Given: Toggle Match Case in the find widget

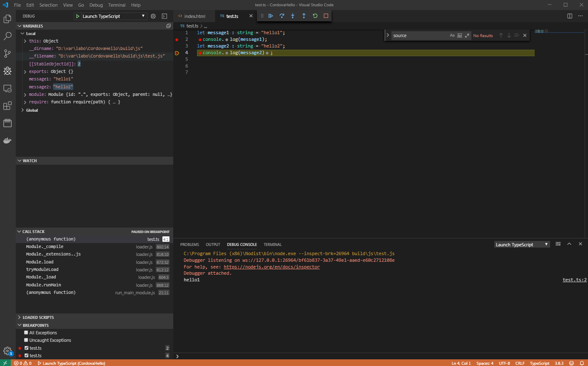Looking at the screenshot, I should 452,35.
